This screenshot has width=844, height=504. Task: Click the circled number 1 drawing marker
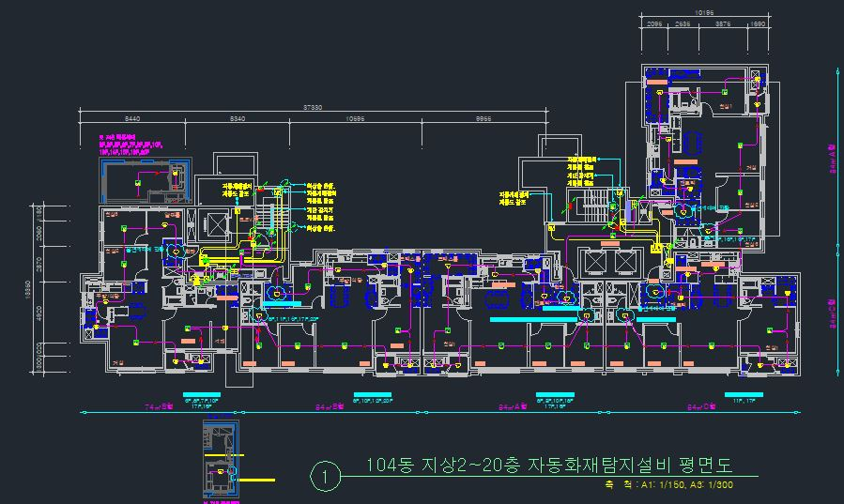[x=324, y=477]
